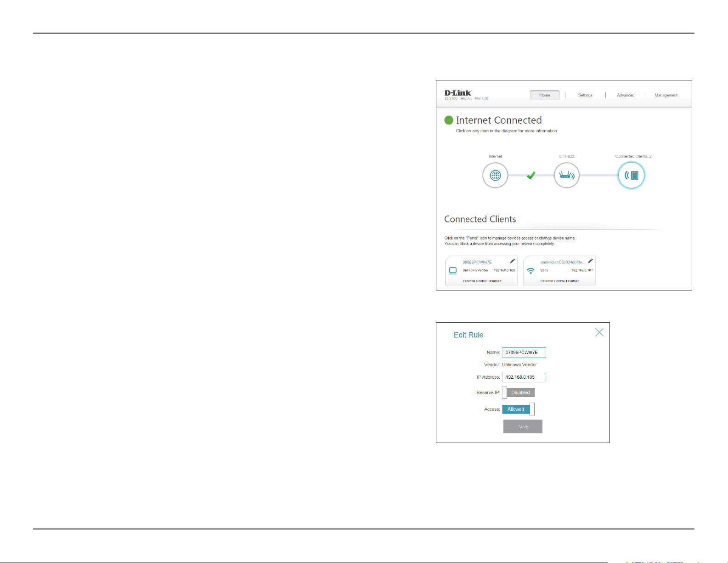Click pencil icon on android-cc03b034dcfde client card

coord(590,261)
